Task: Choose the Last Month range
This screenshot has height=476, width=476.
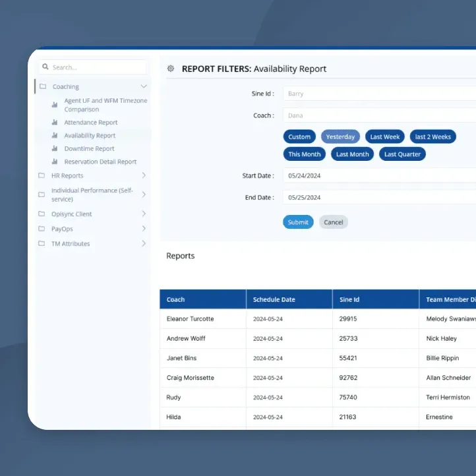Action: [353, 154]
